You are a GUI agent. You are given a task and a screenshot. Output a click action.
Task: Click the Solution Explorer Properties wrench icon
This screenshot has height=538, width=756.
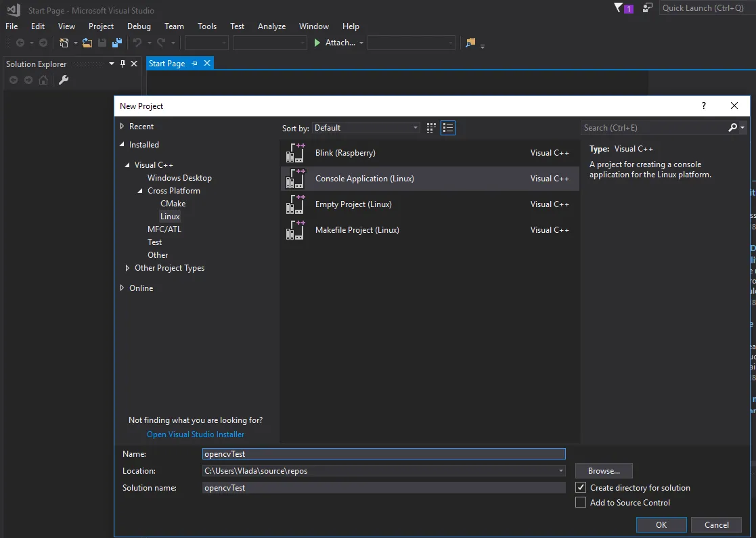tap(64, 80)
